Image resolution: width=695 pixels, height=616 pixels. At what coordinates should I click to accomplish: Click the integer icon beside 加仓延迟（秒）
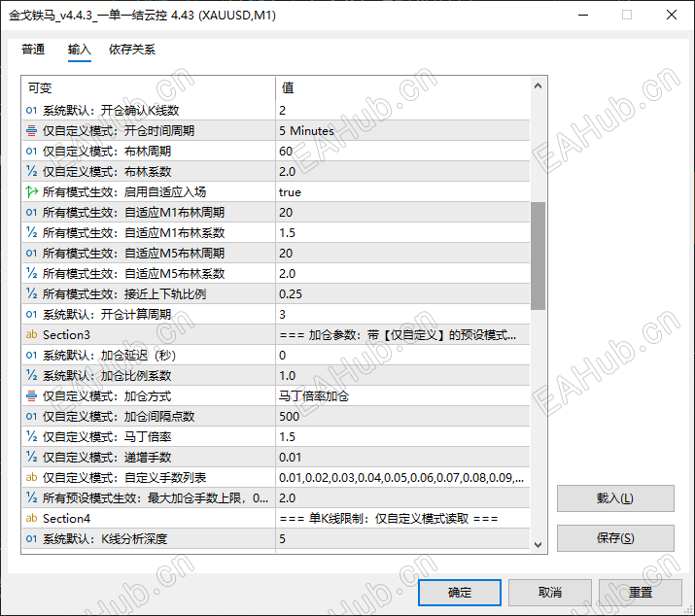(31, 355)
